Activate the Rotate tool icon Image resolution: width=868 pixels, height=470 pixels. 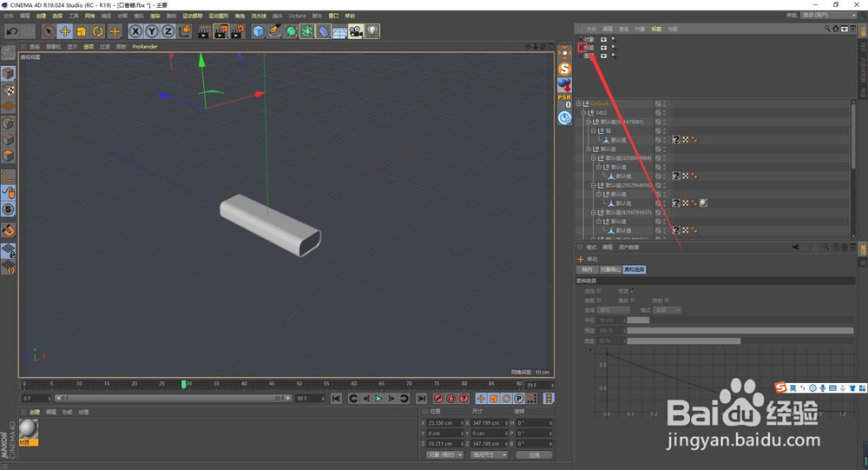pos(98,31)
